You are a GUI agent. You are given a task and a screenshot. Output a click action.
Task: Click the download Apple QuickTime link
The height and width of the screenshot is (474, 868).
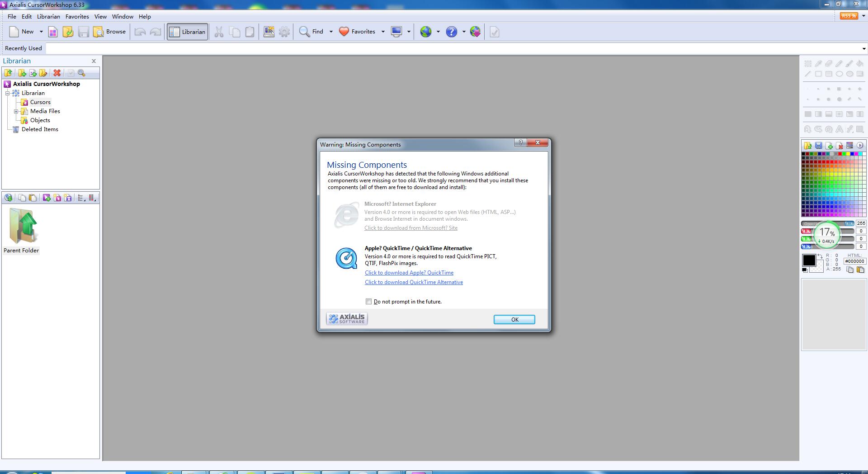point(409,273)
